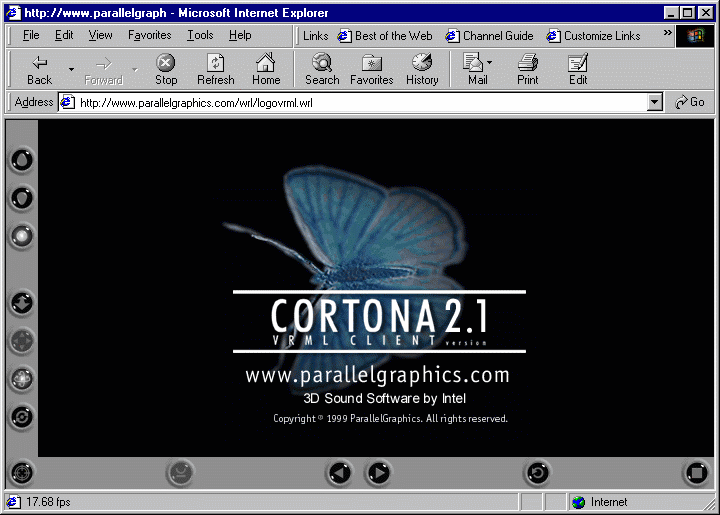
Task: Click the Edit toolbar button
Action: pyautogui.click(x=578, y=70)
